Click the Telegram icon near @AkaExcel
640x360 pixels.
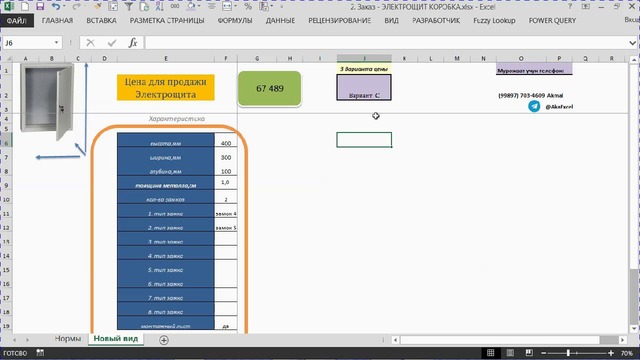534,106
